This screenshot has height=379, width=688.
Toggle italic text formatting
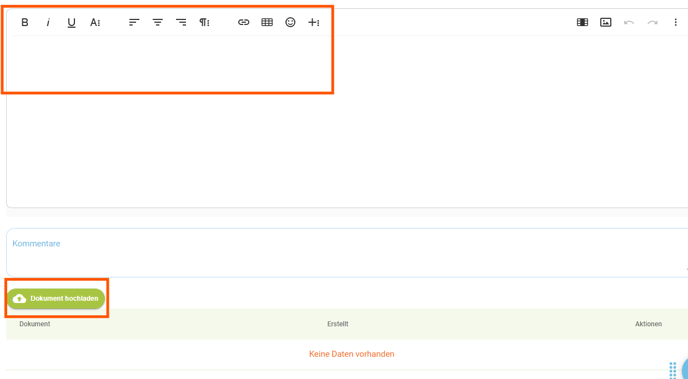click(x=48, y=22)
